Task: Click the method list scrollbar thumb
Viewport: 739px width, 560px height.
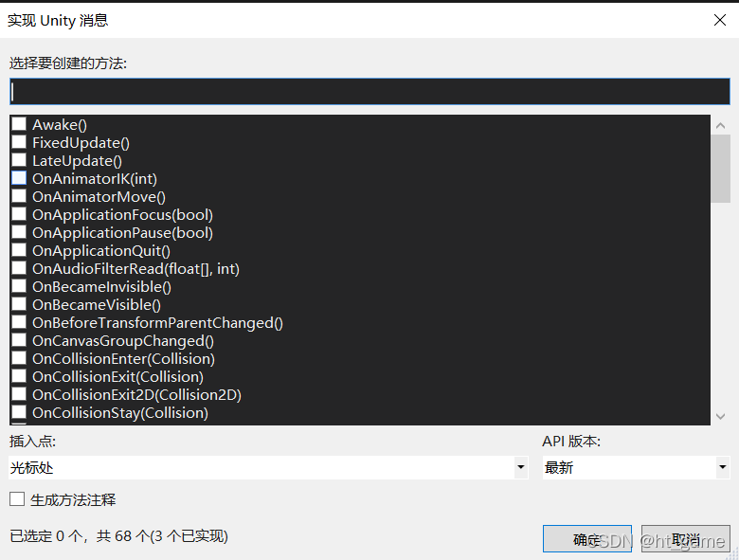Action: pos(720,169)
